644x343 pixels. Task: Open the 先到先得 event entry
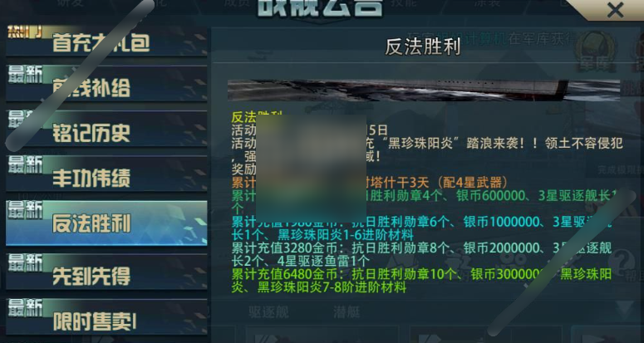point(106,272)
